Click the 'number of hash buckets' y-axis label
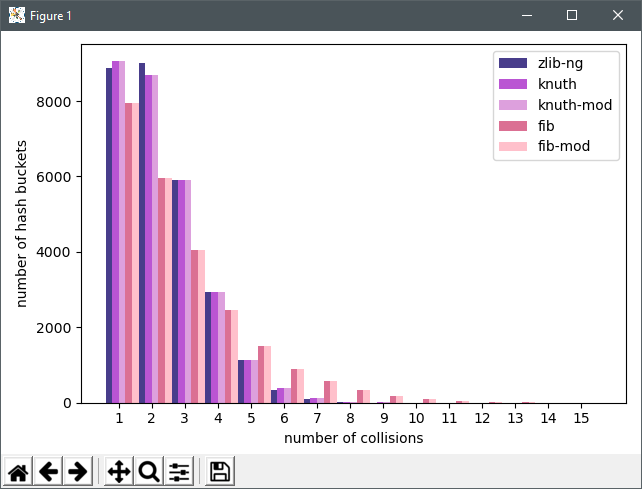The width and height of the screenshot is (642, 489). click(21, 224)
